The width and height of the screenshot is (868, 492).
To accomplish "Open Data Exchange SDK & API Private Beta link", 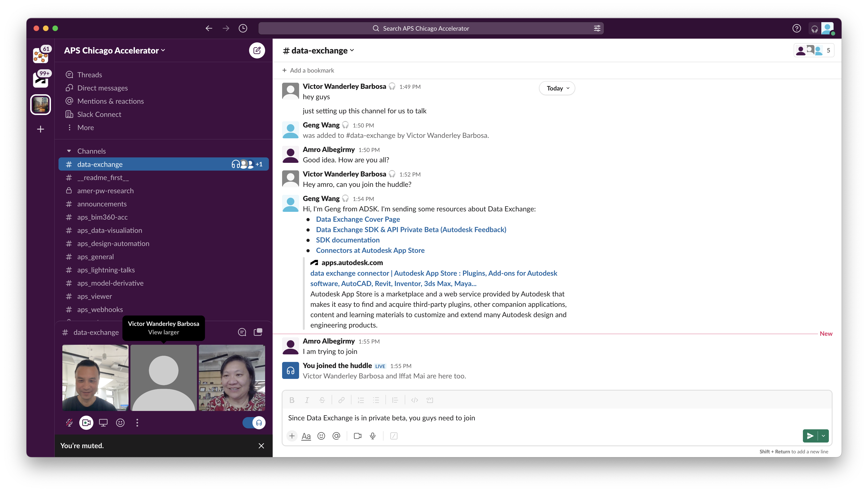I will point(411,230).
